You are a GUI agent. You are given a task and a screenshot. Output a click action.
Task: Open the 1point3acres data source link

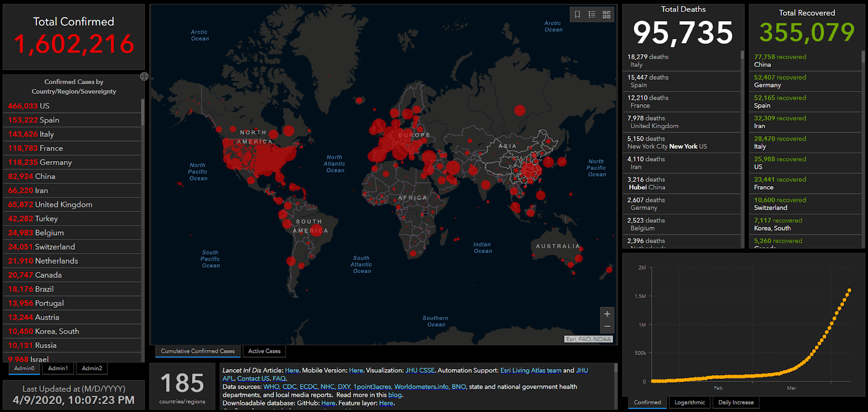pyautogui.click(x=372, y=387)
